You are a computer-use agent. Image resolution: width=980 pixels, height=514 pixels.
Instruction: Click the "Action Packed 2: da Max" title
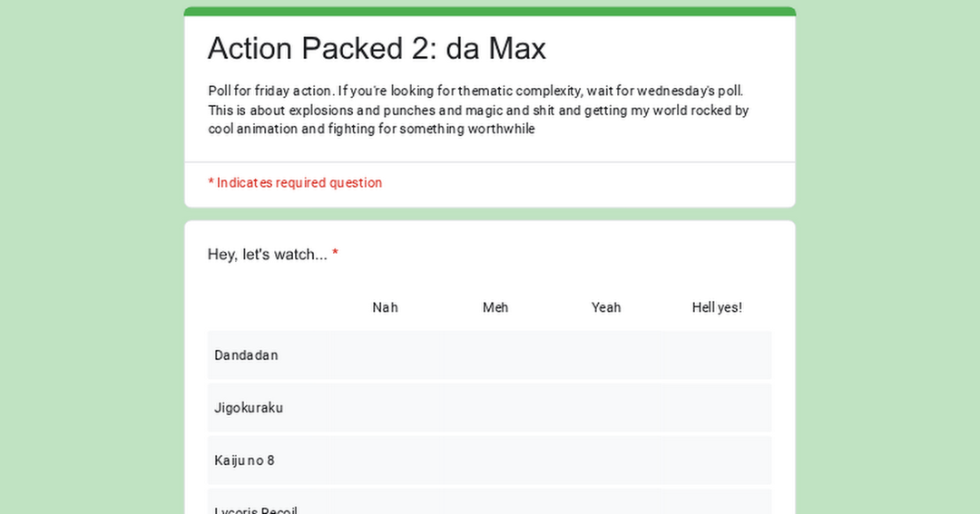(377, 48)
